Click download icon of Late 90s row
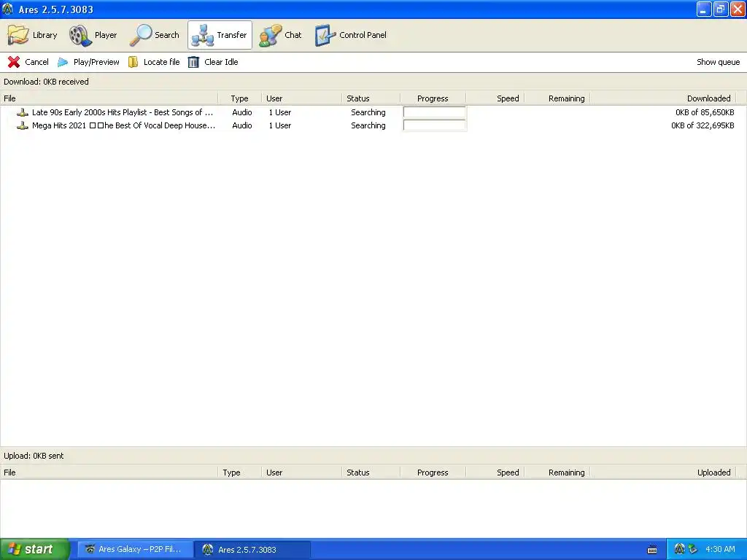Viewport: 747px width, 560px height. (23, 112)
